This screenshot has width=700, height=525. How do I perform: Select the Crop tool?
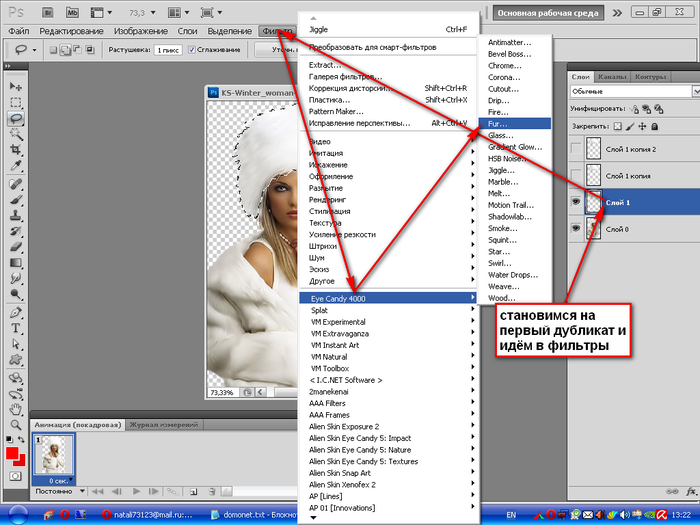click(x=16, y=149)
